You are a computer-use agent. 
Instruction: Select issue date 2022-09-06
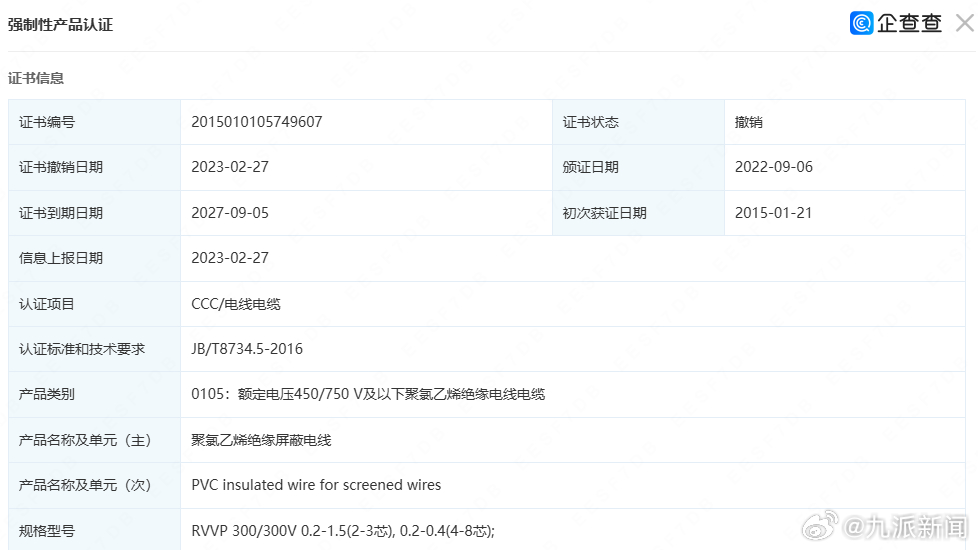773,167
